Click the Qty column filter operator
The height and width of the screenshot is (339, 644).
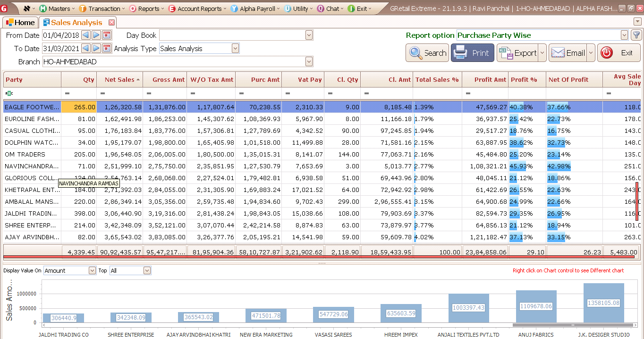click(x=67, y=94)
